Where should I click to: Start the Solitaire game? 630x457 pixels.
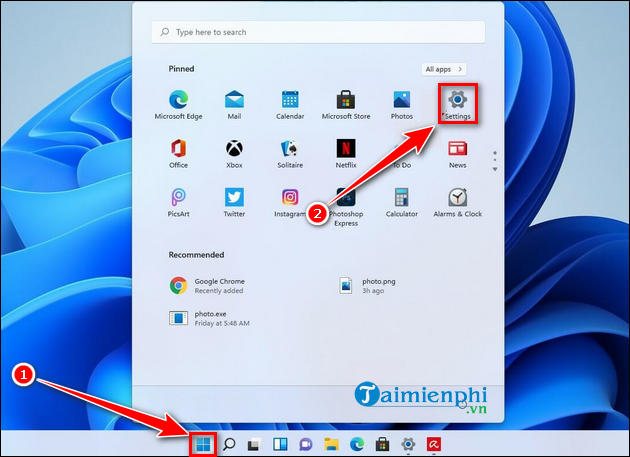pyautogui.click(x=290, y=154)
